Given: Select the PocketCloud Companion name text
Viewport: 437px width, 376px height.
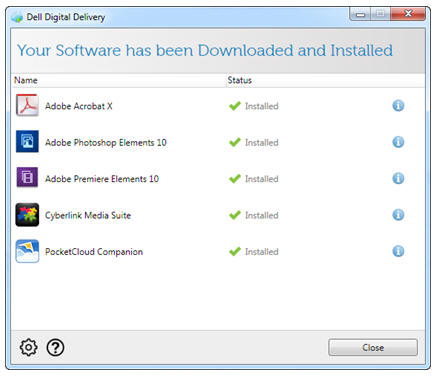Looking at the screenshot, I should [94, 252].
